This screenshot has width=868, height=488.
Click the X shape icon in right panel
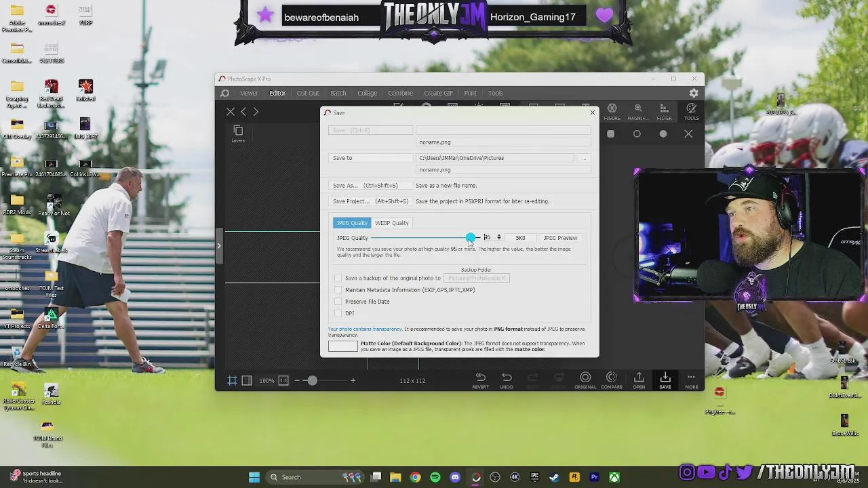(x=688, y=134)
